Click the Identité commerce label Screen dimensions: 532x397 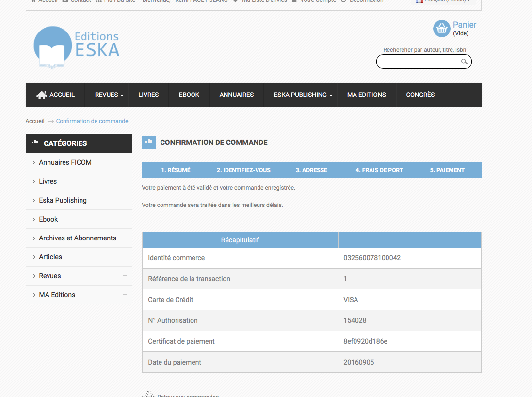click(x=177, y=258)
